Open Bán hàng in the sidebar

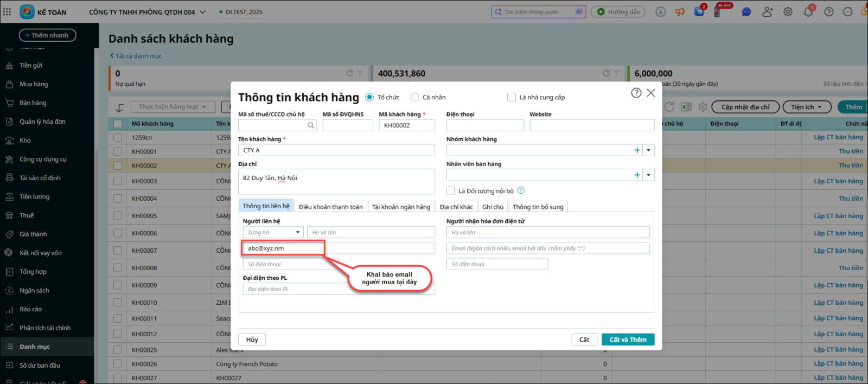(x=33, y=103)
